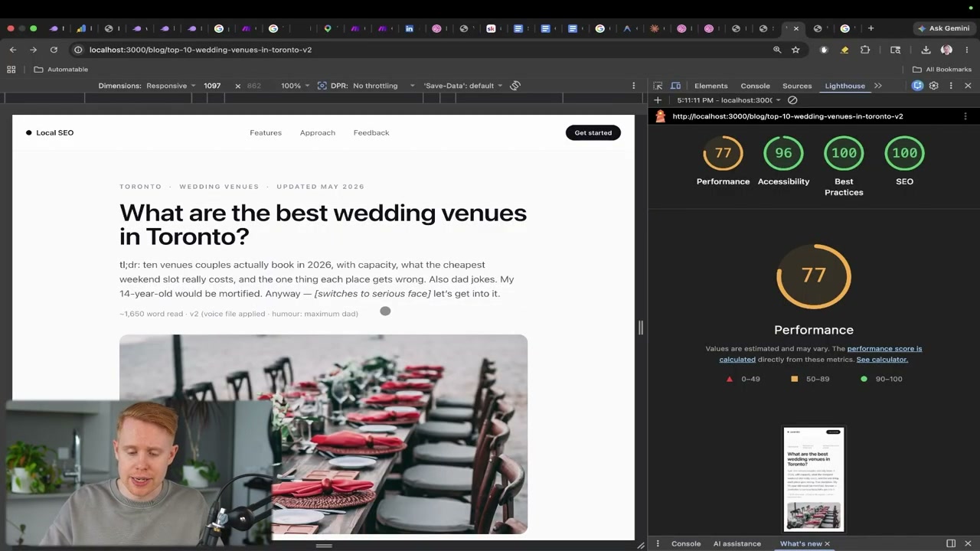Open the 5:11:11 PM report selector dropdown
980x551 pixels.
click(729, 100)
